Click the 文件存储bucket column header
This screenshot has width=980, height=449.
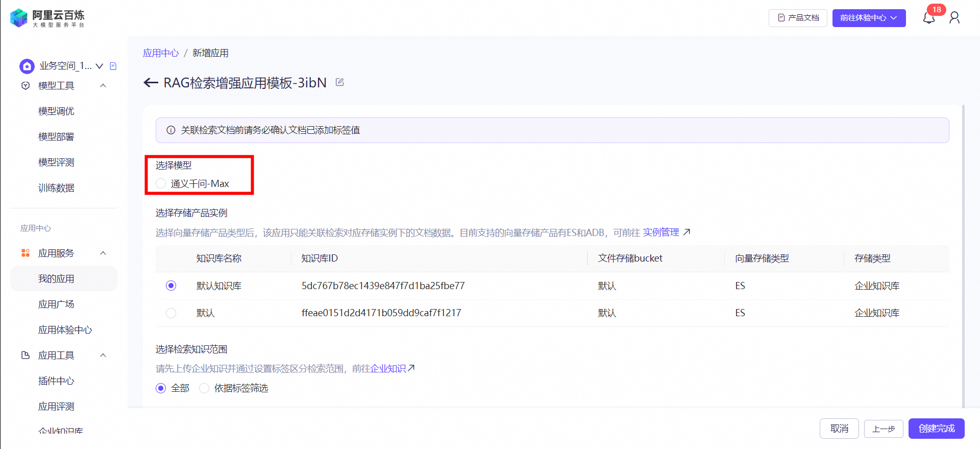tap(630, 258)
